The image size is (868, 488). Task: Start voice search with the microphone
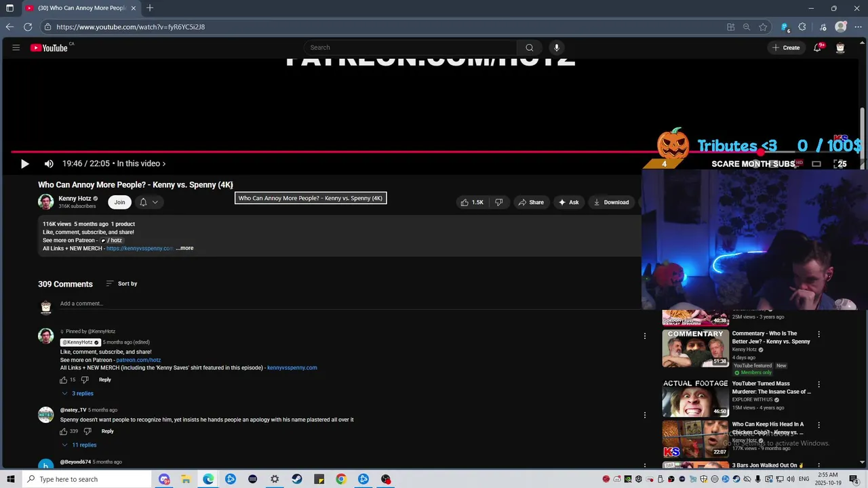click(557, 47)
